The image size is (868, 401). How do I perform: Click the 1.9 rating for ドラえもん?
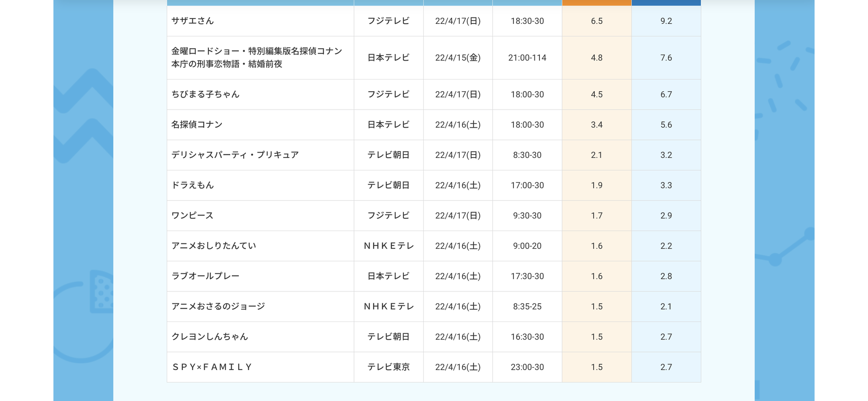click(x=597, y=185)
